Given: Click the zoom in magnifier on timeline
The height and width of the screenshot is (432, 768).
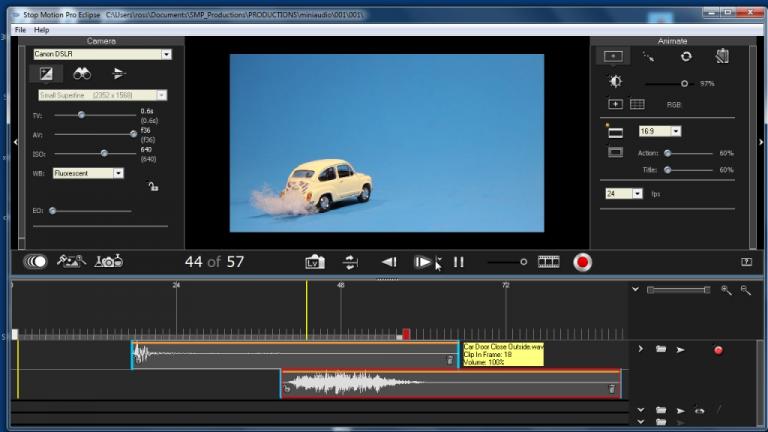Looking at the screenshot, I should pos(726,290).
